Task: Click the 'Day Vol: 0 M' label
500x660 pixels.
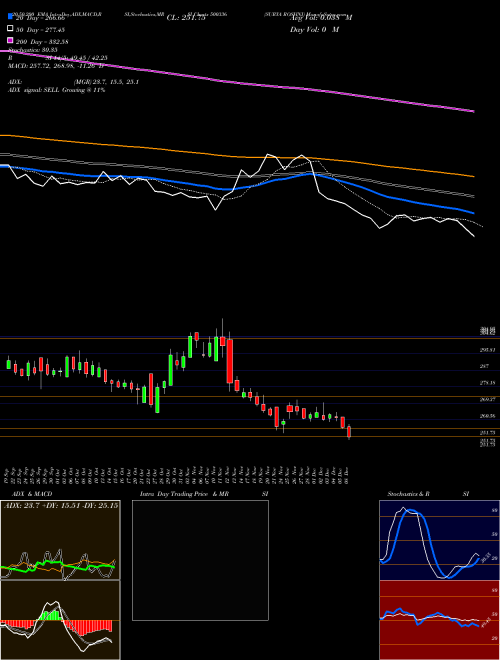Action: click(314, 30)
